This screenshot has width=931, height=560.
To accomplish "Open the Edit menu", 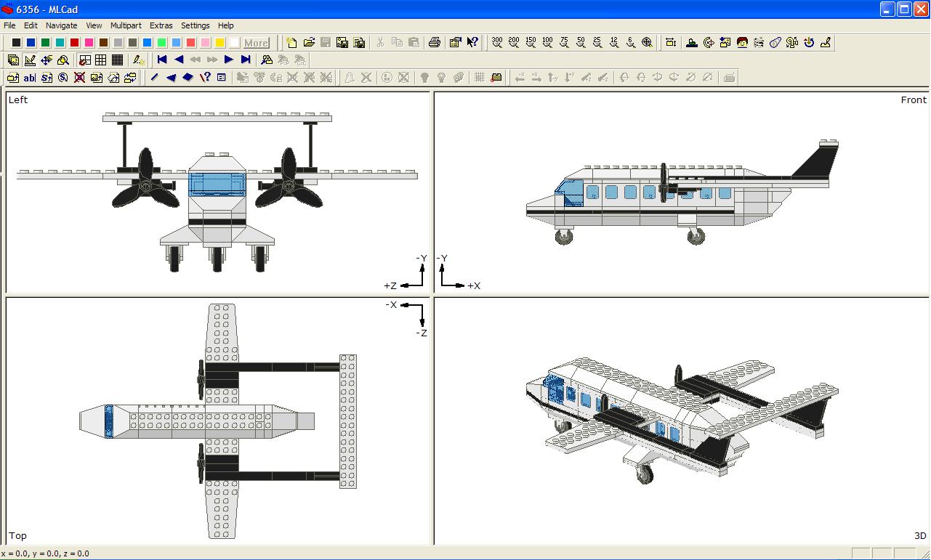I will point(31,25).
